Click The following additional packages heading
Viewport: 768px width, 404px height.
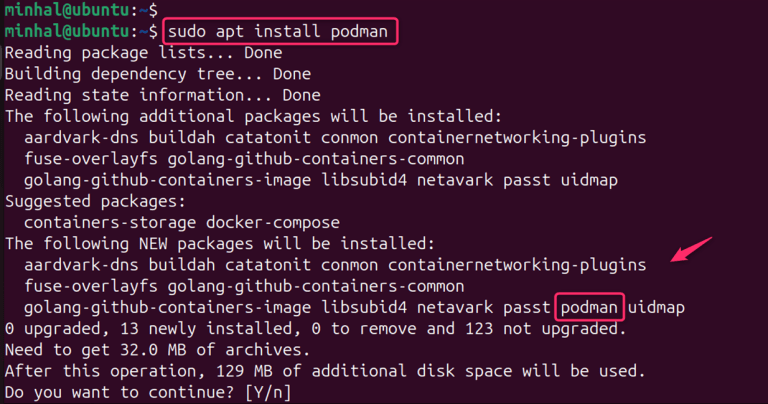(x=253, y=117)
